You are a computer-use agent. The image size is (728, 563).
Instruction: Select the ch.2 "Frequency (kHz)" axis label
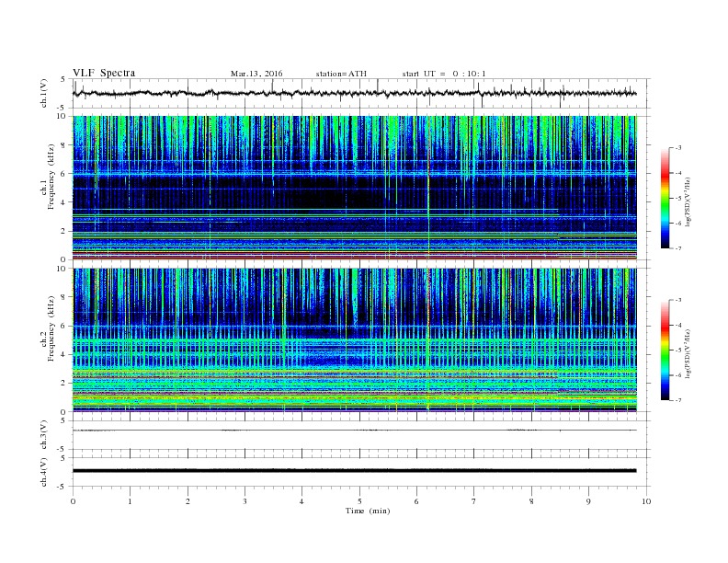(51, 328)
